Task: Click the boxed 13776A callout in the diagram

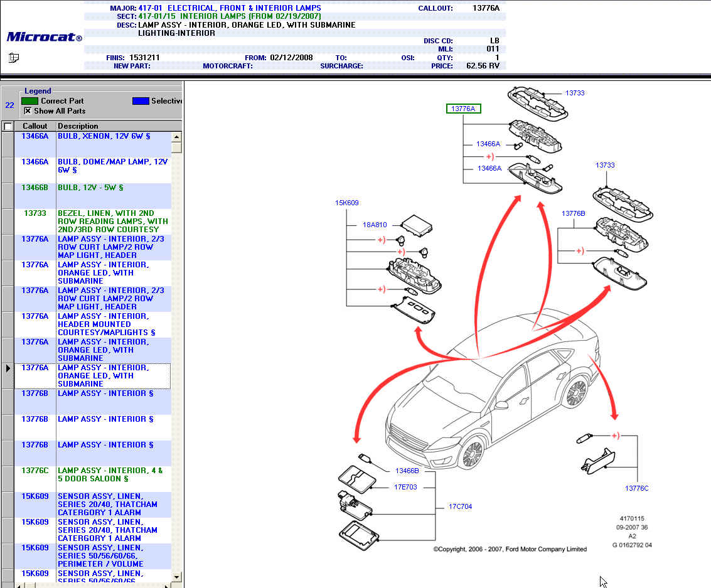Action: (463, 109)
